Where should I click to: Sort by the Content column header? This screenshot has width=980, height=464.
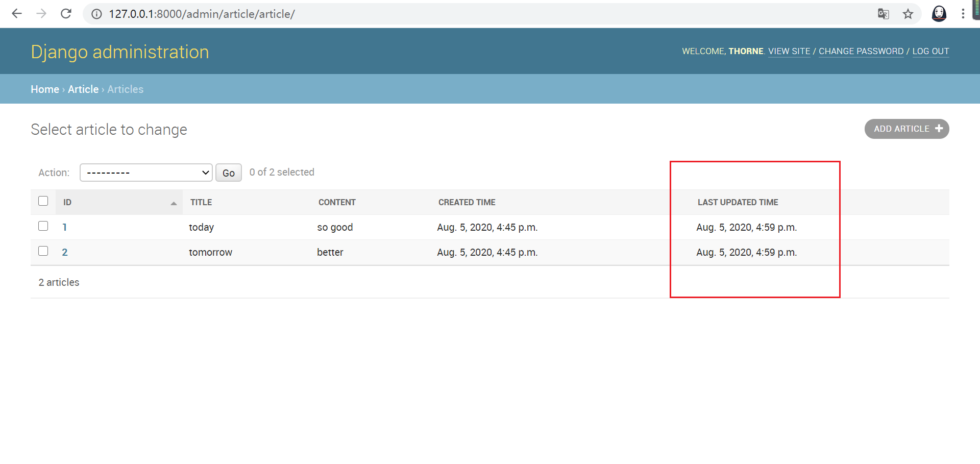[337, 202]
